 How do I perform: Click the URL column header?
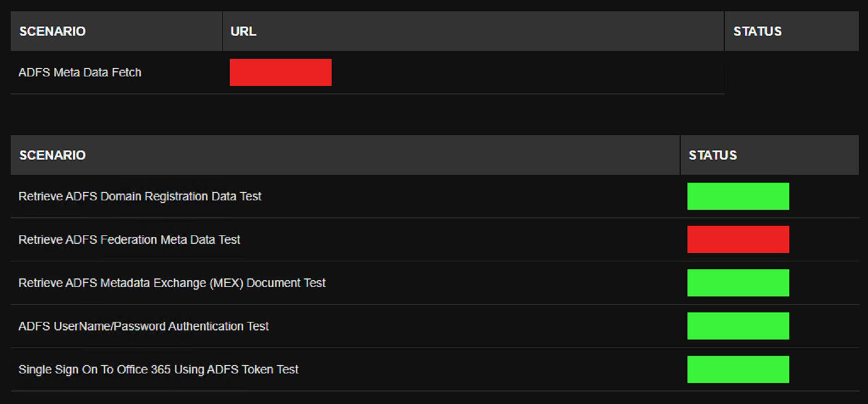click(243, 31)
